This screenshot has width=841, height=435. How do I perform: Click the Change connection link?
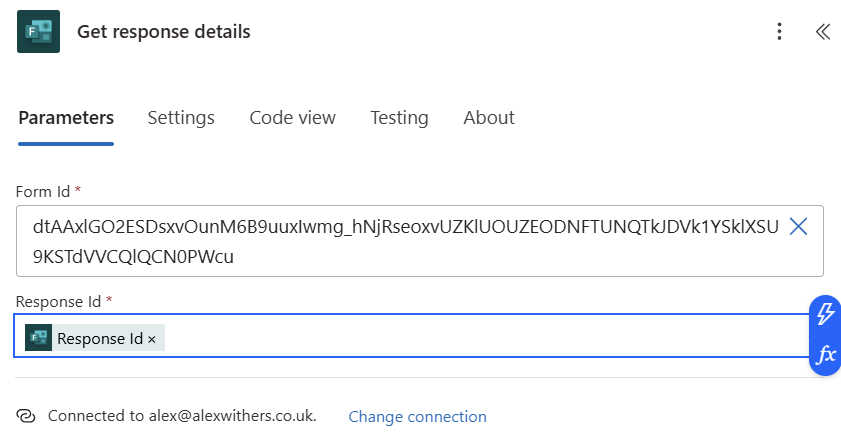coord(417,417)
